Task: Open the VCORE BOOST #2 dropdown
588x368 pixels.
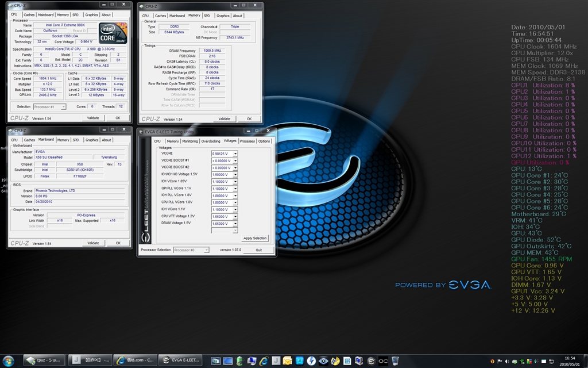Action: tap(235, 168)
